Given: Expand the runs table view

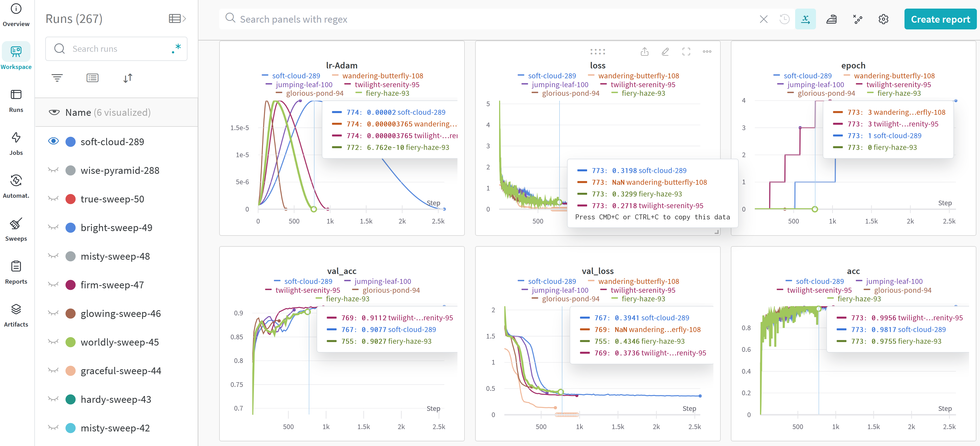Looking at the screenshot, I should [x=177, y=19].
